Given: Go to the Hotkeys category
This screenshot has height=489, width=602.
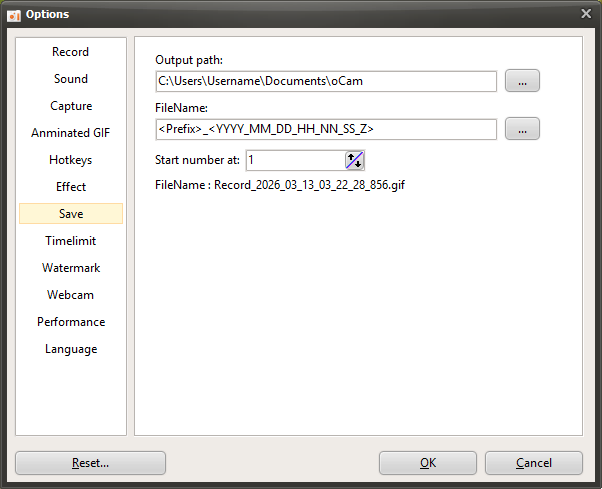Looking at the screenshot, I should tap(71, 160).
